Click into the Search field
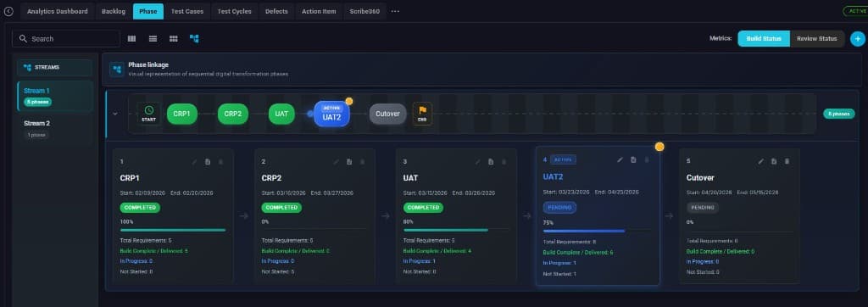 66,38
